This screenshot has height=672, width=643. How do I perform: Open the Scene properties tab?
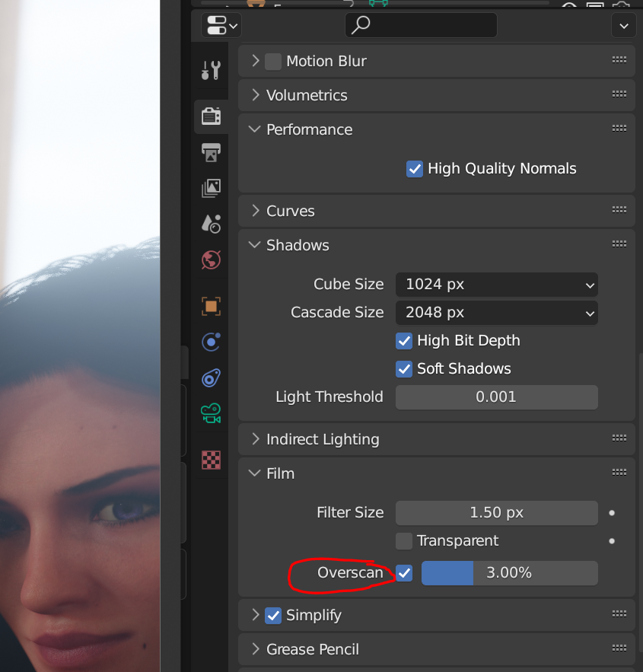[212, 224]
